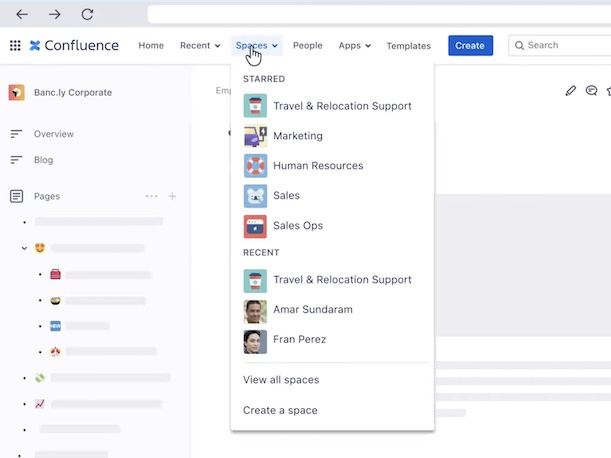
Task: Expand the Recent dropdown
Action: pyautogui.click(x=200, y=45)
